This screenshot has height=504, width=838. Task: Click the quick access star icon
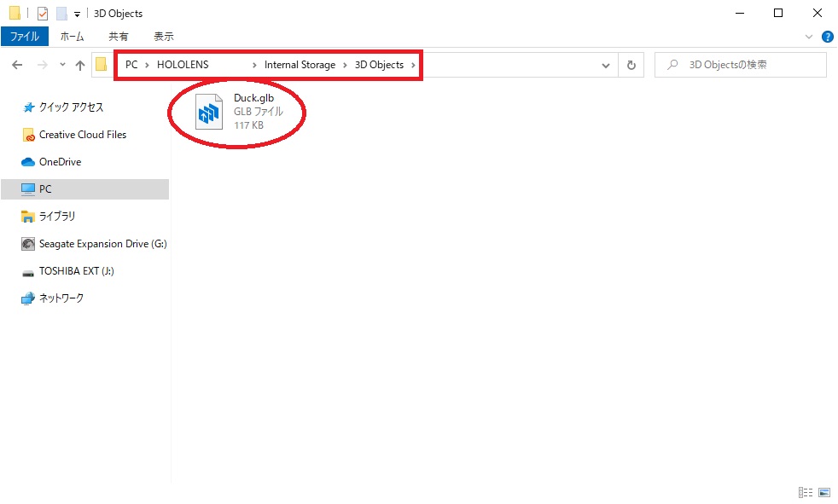tap(29, 107)
